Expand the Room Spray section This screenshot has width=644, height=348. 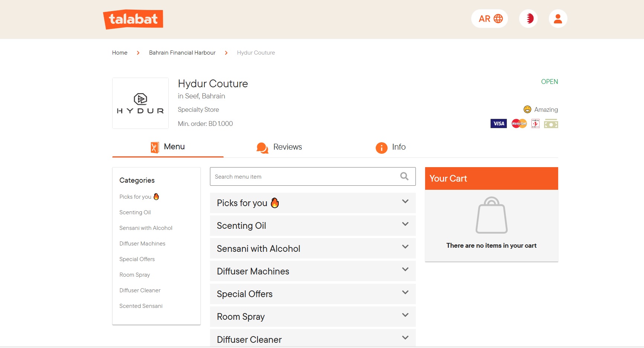313,316
